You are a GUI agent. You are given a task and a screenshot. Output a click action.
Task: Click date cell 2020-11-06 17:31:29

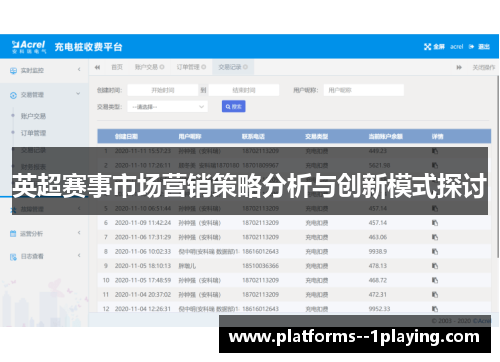(143, 237)
